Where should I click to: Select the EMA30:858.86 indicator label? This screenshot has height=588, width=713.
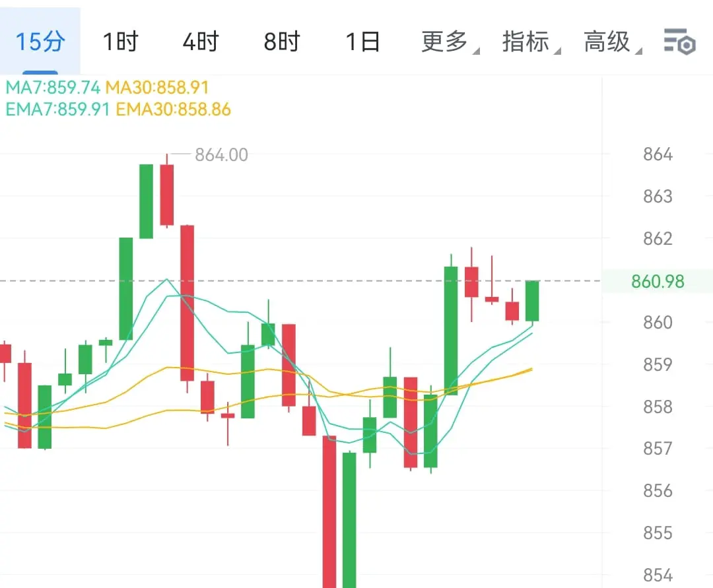point(173,110)
